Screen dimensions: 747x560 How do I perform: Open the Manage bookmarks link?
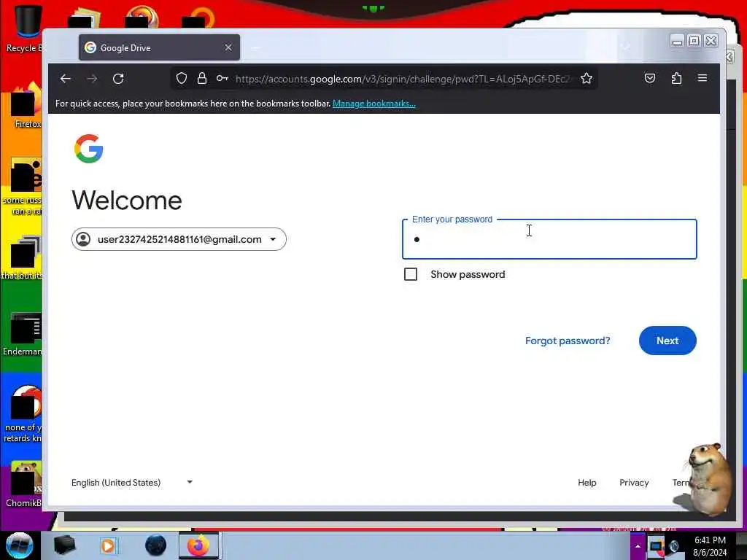(374, 104)
